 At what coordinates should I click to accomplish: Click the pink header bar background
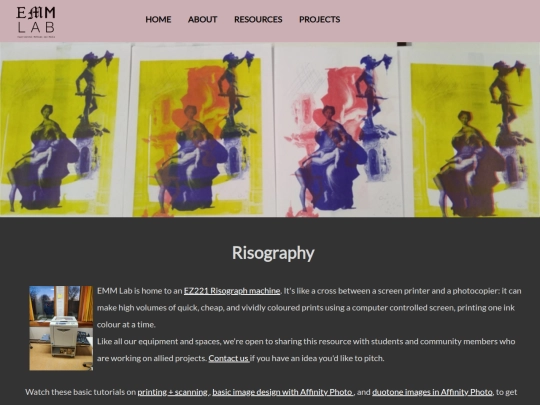[x=441, y=21]
